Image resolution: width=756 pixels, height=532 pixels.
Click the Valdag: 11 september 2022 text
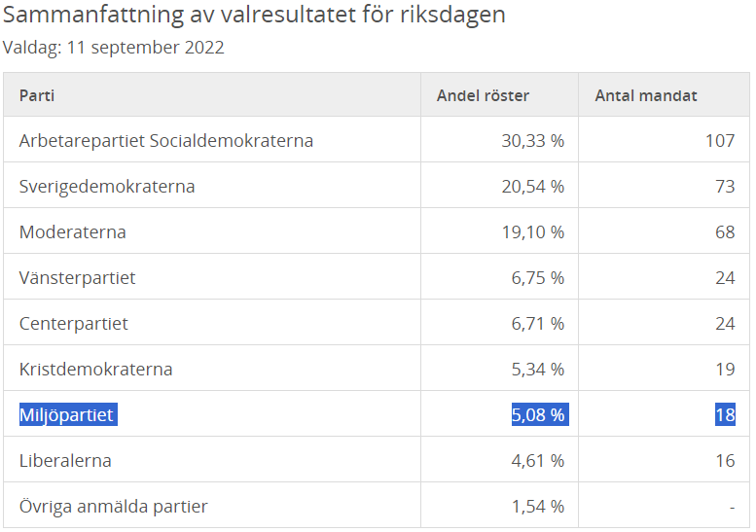tap(114, 48)
